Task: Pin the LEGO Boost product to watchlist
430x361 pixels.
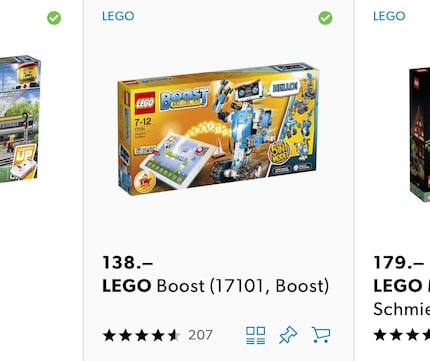Action: 288,335
